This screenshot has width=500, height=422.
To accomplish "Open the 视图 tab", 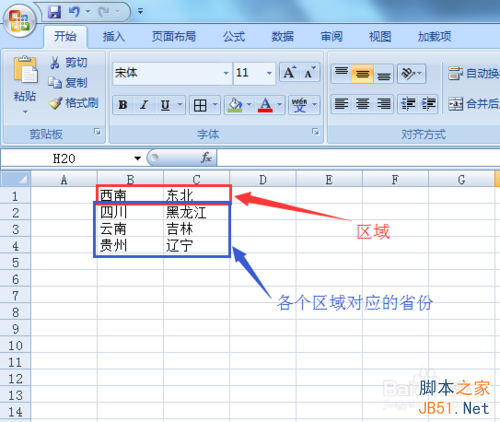I will click(x=380, y=36).
